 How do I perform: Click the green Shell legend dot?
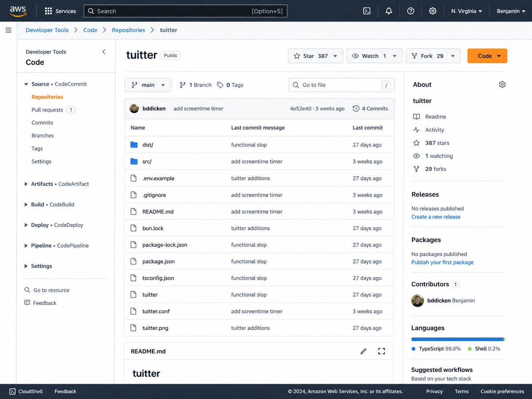[x=470, y=349]
